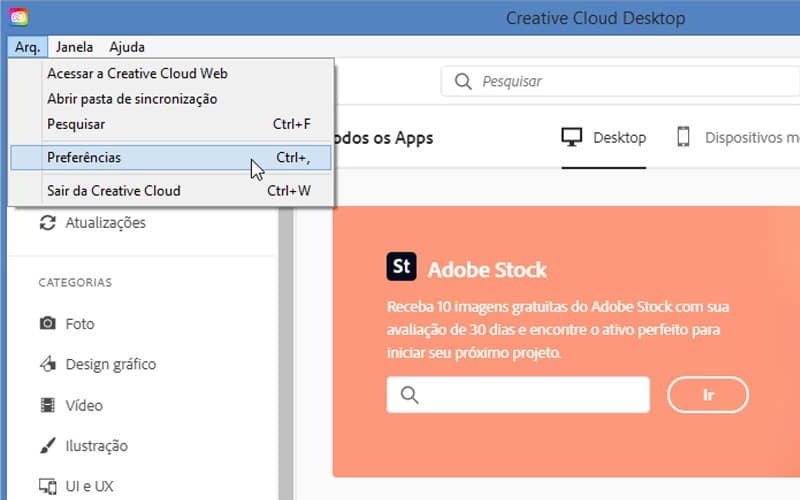Screen dimensions: 800x500
Task: Click the Atualizações refresh arrows icon
Action: coord(47,223)
